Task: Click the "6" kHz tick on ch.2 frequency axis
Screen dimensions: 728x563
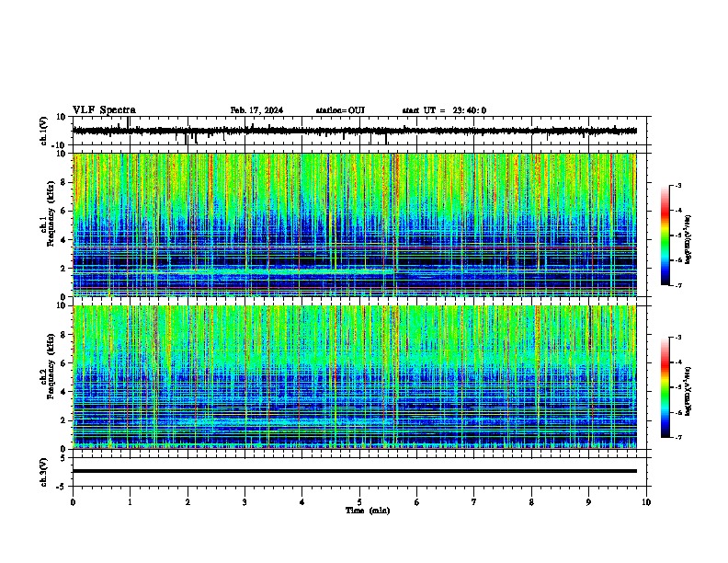Action: pyautogui.click(x=64, y=363)
